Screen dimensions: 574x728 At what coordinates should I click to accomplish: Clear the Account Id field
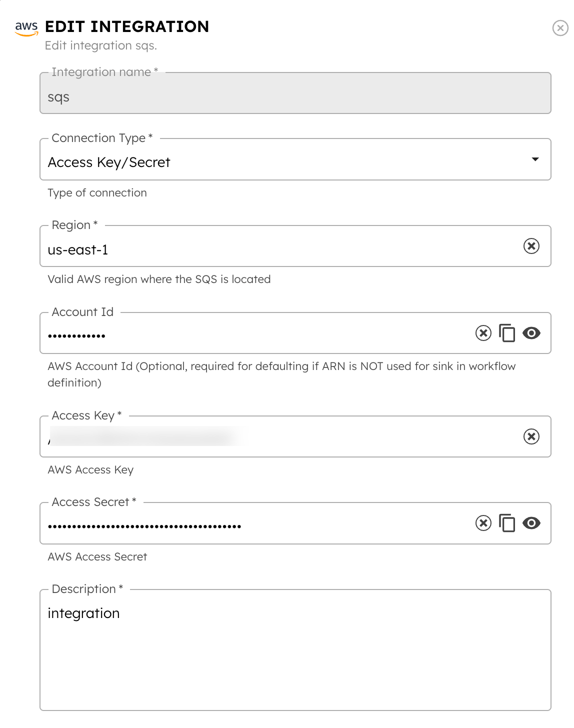tap(483, 333)
